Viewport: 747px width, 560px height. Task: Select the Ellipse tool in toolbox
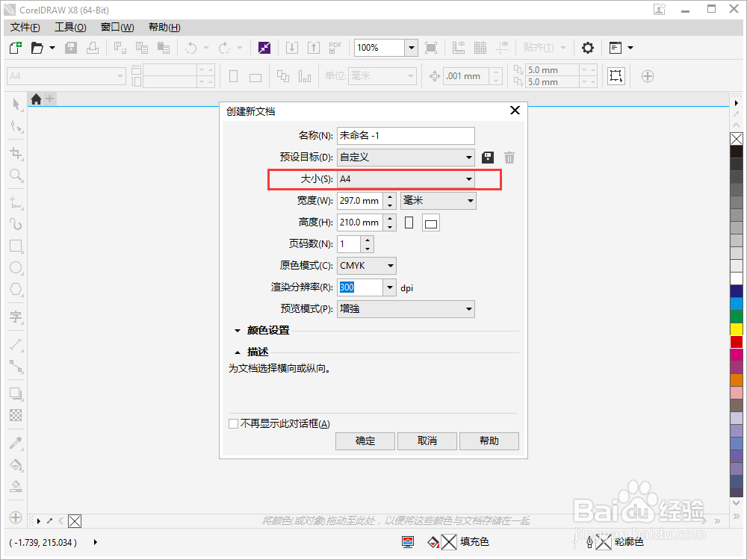point(16,267)
